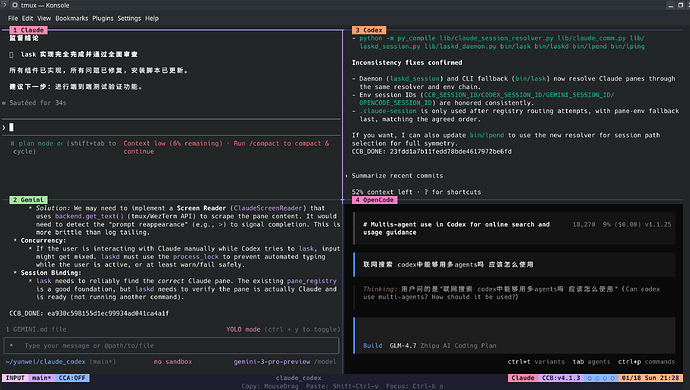
Task: Click the 'Summarize recent commits' Codex prompt
Action: [x=397, y=176]
